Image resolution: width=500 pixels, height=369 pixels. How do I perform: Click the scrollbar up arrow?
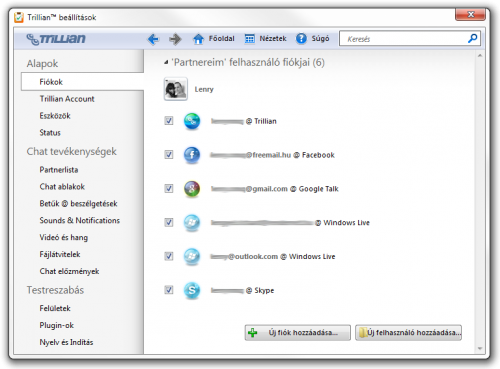(480, 56)
